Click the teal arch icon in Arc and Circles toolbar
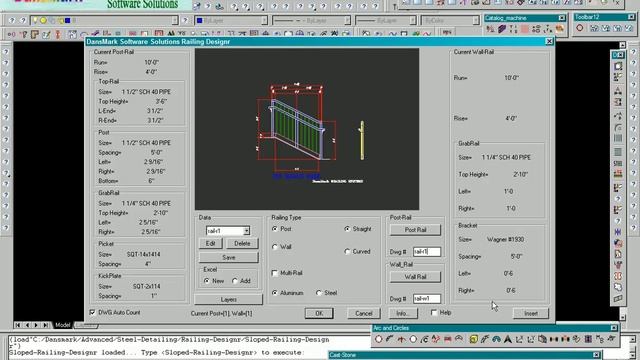This screenshot has width=640, height=360. [x=496, y=339]
